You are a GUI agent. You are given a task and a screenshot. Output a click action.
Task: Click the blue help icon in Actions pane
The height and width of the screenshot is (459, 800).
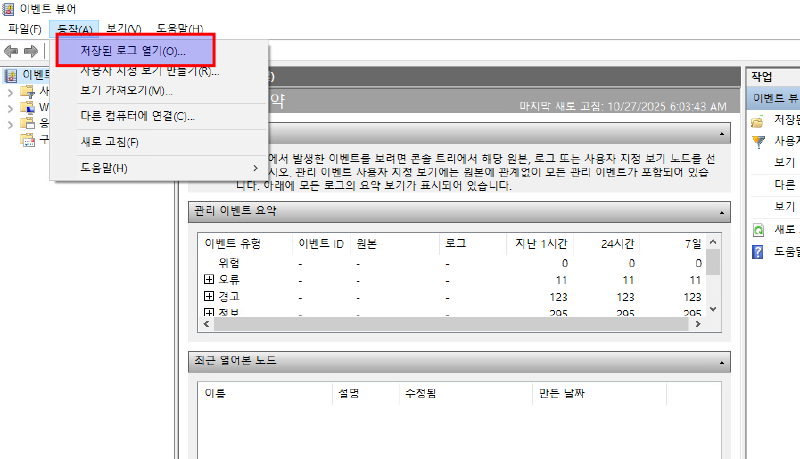758,251
